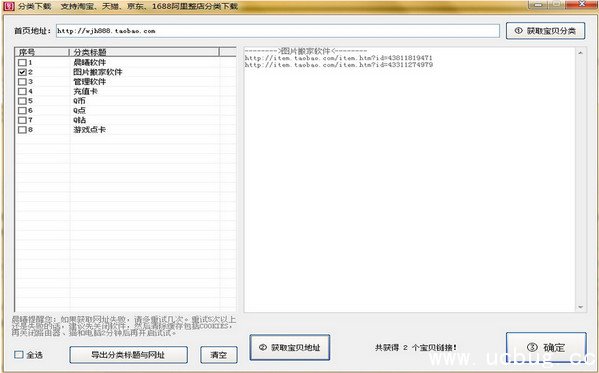Screen dimensions: 599x373
Task: Click the results scrollbar up arrow
Action: (x=581, y=53)
